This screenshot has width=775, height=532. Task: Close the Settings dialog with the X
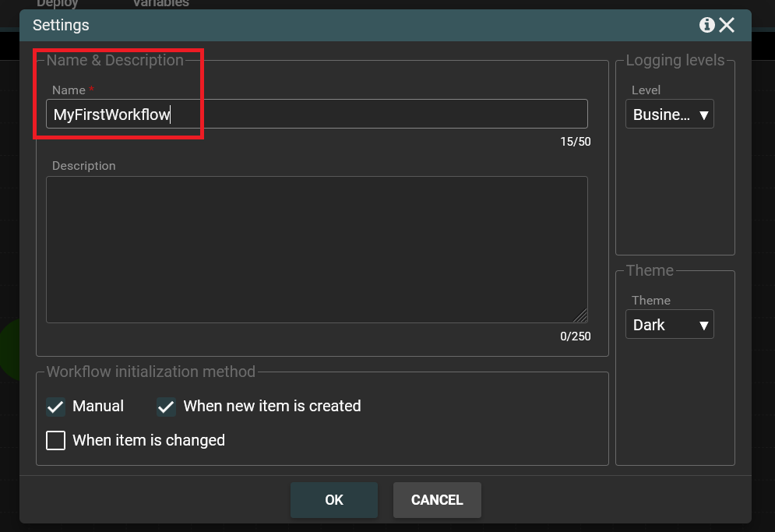(727, 25)
